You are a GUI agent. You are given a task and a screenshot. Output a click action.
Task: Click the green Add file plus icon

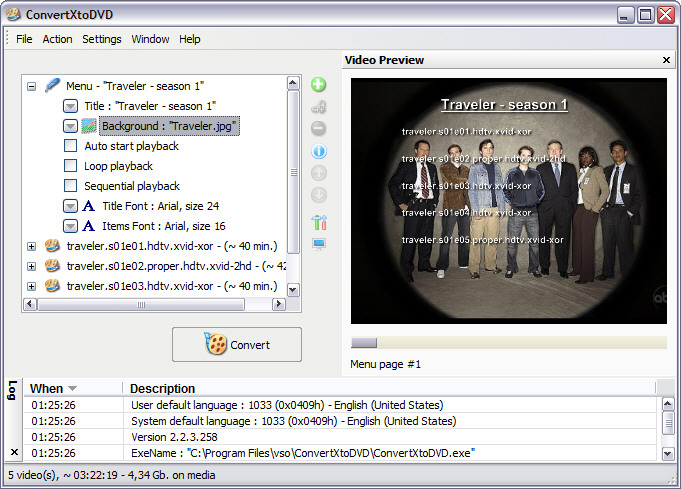pyautogui.click(x=318, y=84)
